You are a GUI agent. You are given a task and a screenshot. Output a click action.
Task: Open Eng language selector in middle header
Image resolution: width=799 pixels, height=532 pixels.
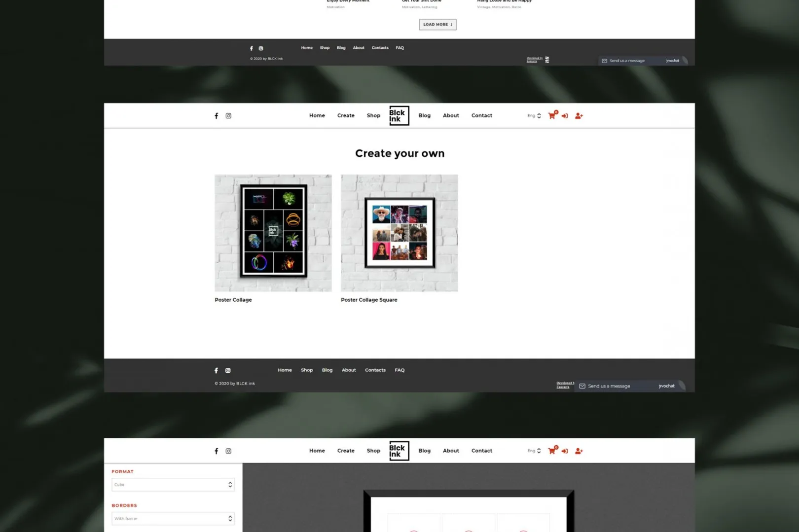tap(534, 116)
